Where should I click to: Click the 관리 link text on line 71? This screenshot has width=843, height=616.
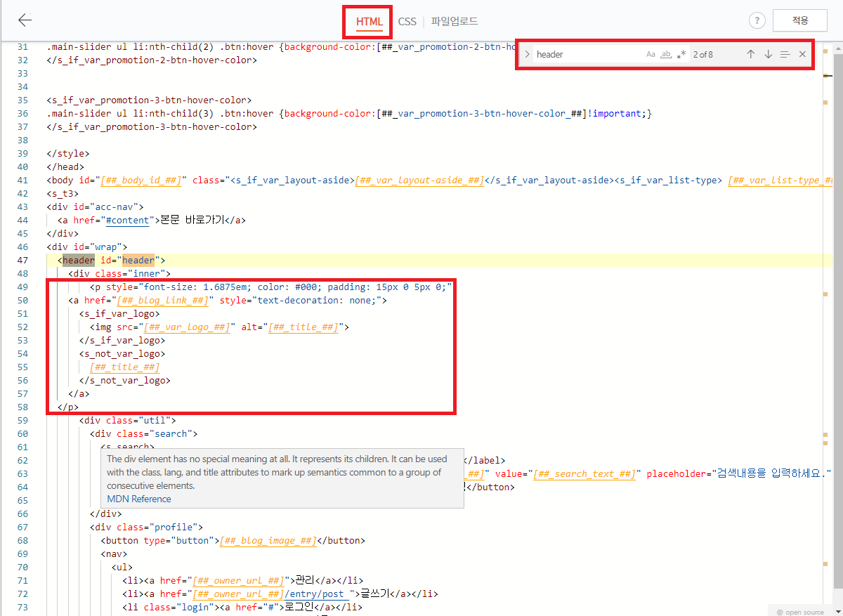point(306,580)
